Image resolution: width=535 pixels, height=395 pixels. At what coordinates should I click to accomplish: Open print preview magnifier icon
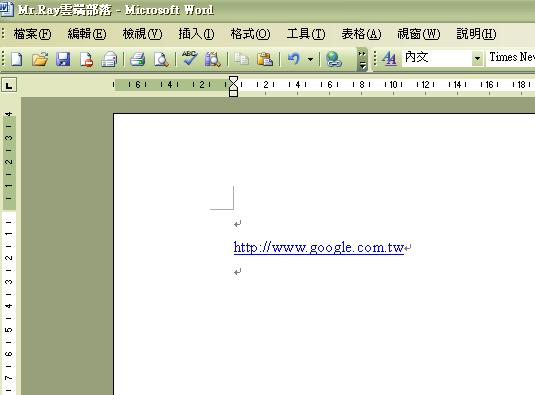161,59
